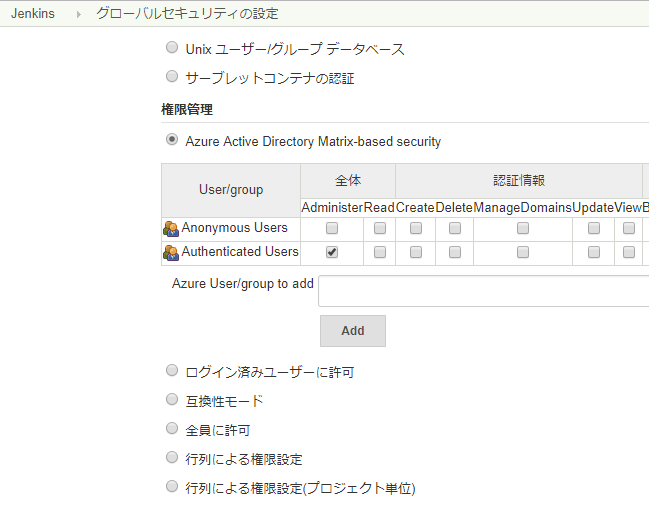Click the Add button
Screen dimensions: 649x509
[353, 331]
